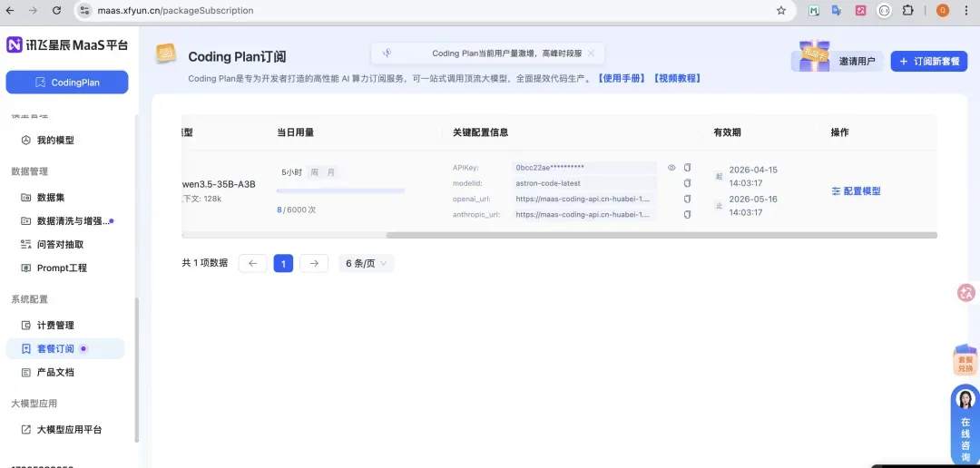Copy the openai_url value
The image size is (980, 468).
(687, 199)
